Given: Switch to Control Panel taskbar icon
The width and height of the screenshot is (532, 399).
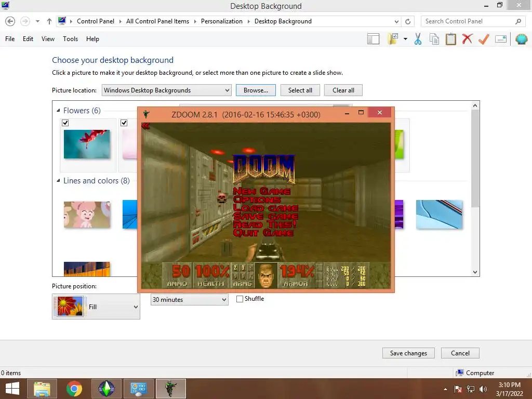Looking at the screenshot, I should [138, 389].
